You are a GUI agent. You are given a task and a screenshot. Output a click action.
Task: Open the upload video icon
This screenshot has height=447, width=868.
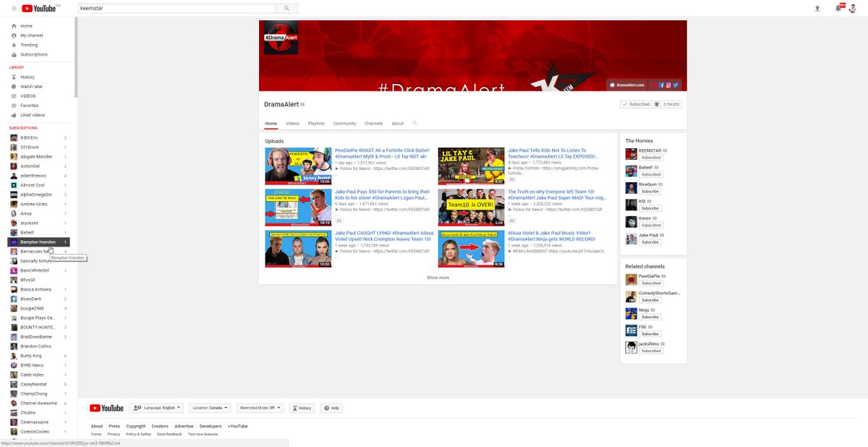tap(817, 9)
